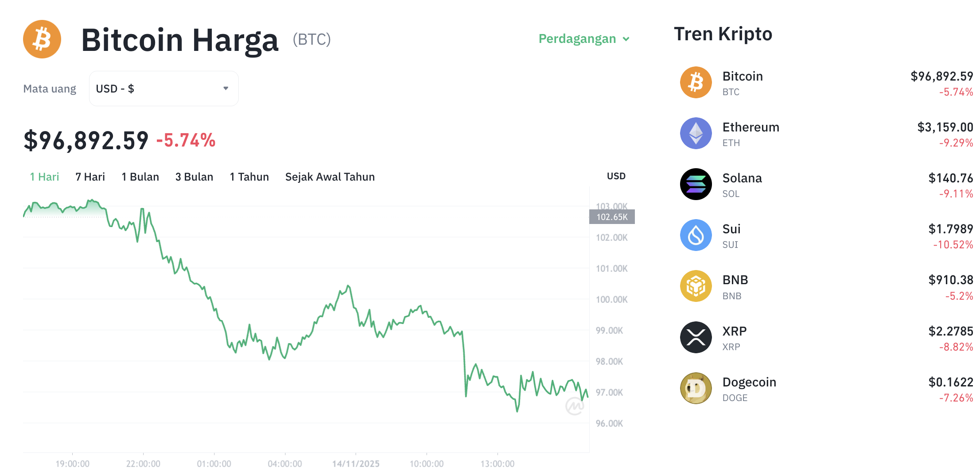Select the 3 Bulan timeframe

(x=194, y=177)
